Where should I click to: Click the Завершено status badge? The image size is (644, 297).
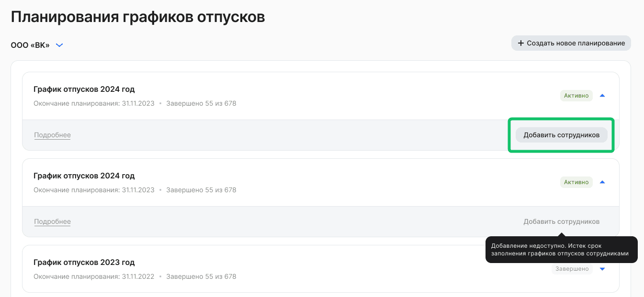(x=572, y=269)
